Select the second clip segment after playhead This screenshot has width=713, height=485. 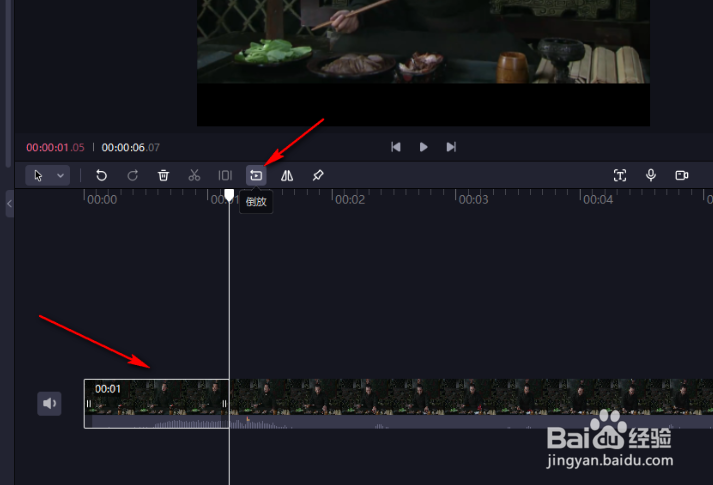471,404
